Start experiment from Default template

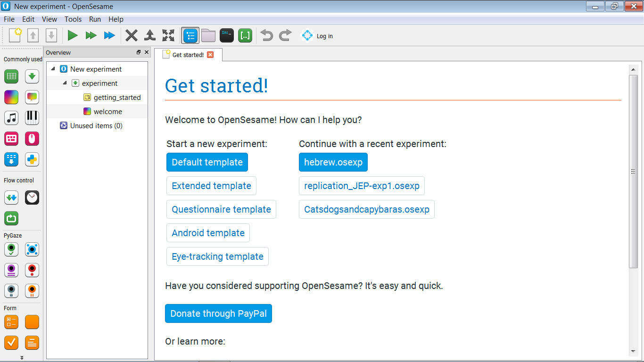(x=207, y=162)
